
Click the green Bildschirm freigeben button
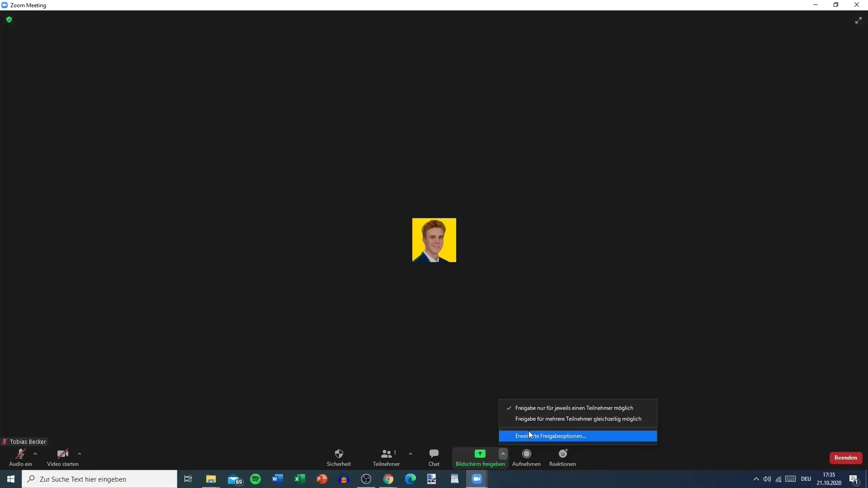480,457
